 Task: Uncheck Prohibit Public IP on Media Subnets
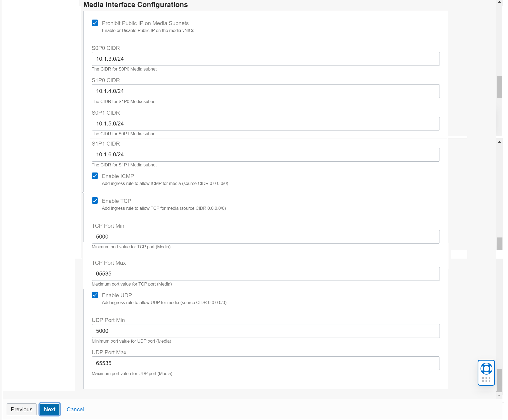tap(95, 23)
